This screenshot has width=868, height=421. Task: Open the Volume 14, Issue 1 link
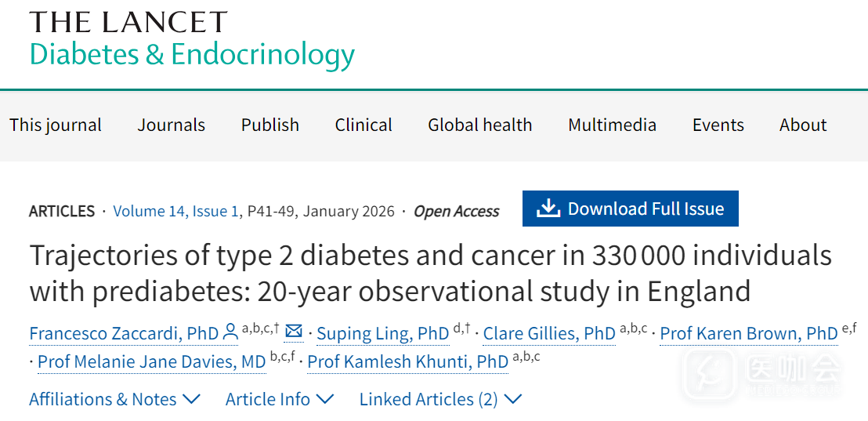pos(175,211)
